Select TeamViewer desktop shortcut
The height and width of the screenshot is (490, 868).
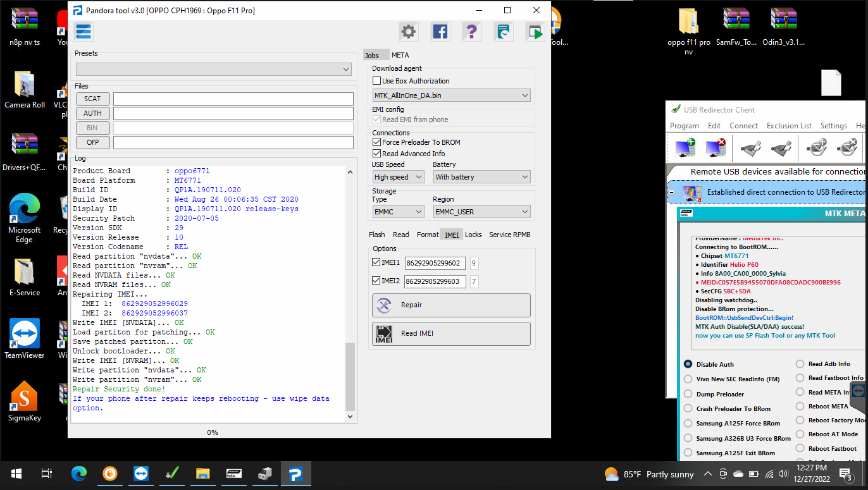(25, 339)
